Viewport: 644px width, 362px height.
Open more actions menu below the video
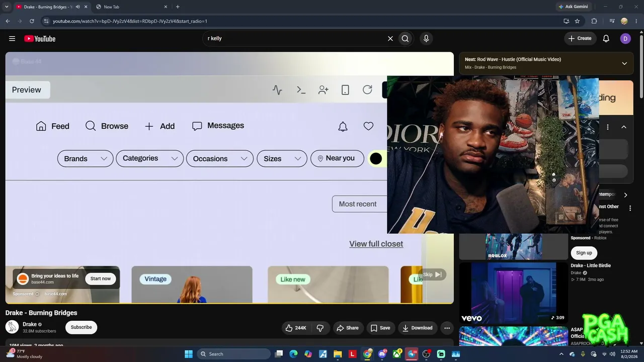(x=447, y=328)
